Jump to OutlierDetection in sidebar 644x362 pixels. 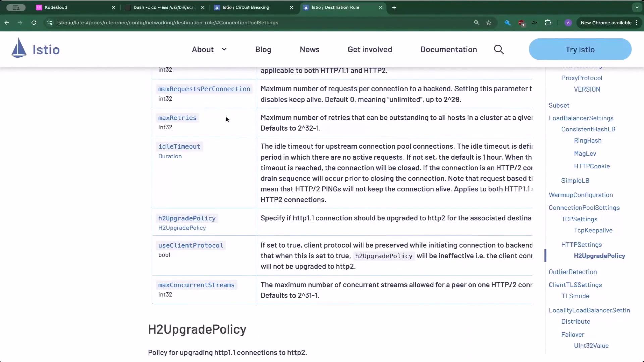573,272
